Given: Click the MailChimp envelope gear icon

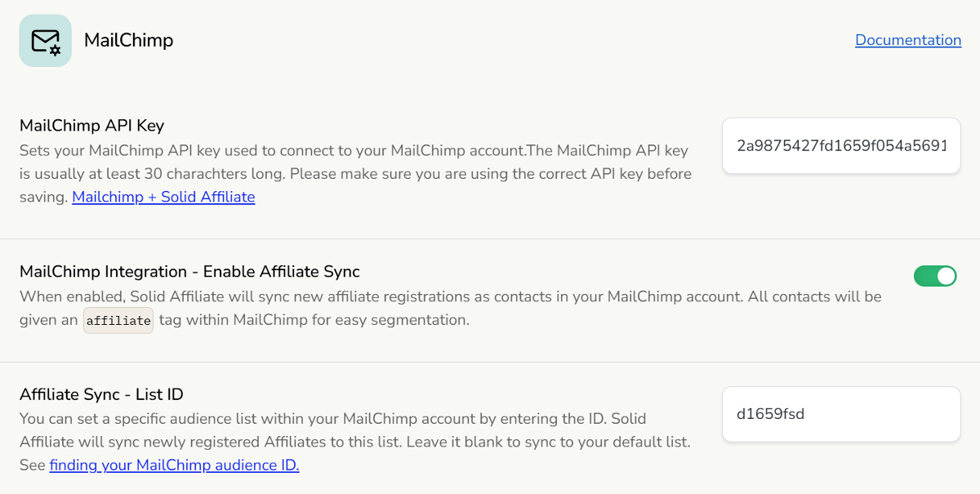Looking at the screenshot, I should 45,41.
